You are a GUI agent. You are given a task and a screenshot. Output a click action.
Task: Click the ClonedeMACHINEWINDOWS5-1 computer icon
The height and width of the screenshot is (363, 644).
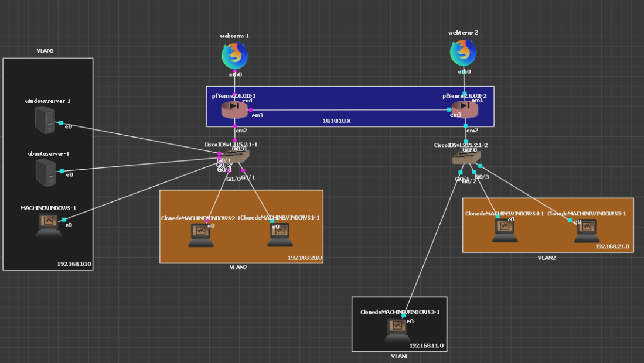tap(586, 231)
